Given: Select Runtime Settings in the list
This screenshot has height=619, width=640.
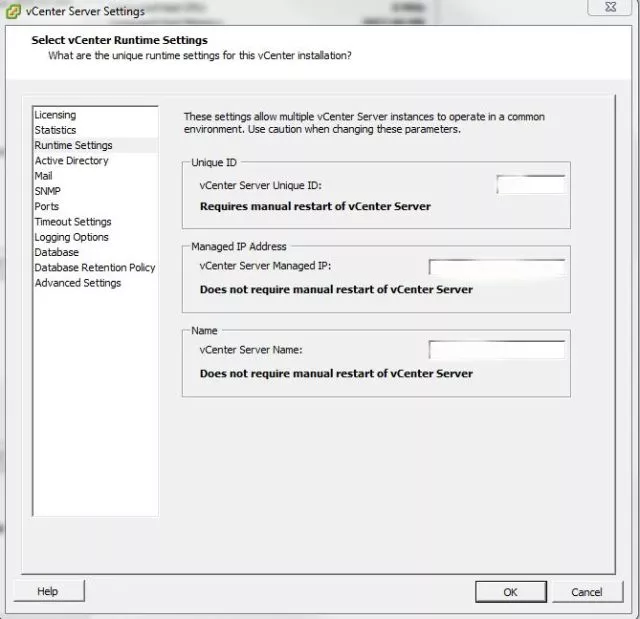Looking at the screenshot, I should pyautogui.click(x=96, y=145).
